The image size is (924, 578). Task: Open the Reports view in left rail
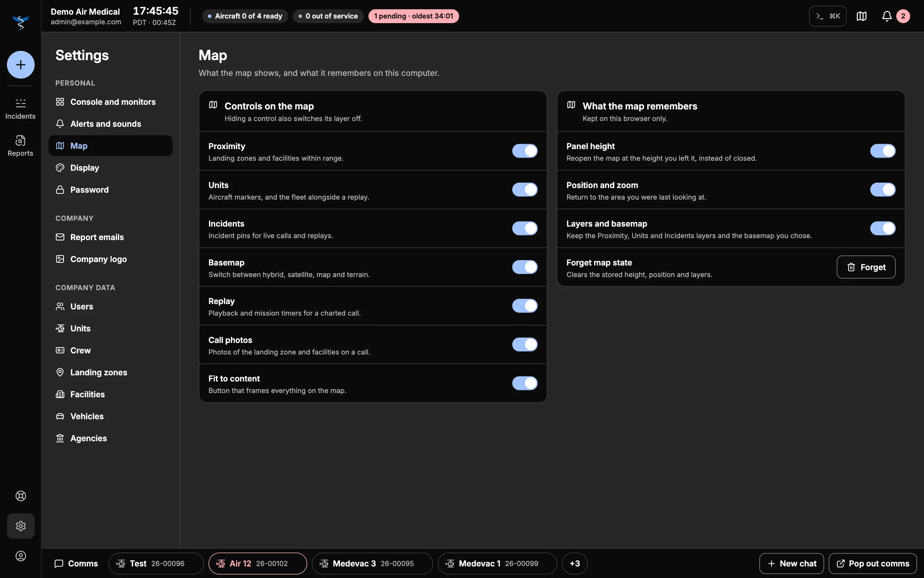(x=20, y=146)
